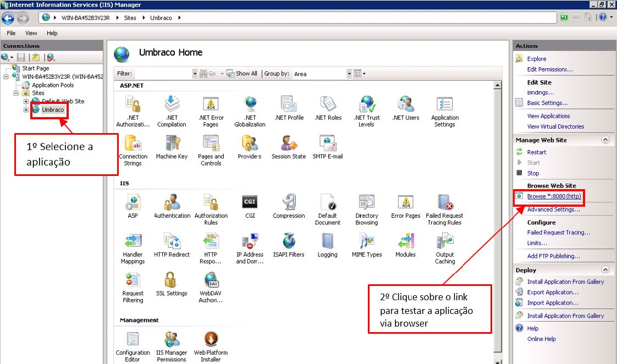Expand the Umbraco site tree node
The width and height of the screenshot is (617, 364).
point(26,109)
